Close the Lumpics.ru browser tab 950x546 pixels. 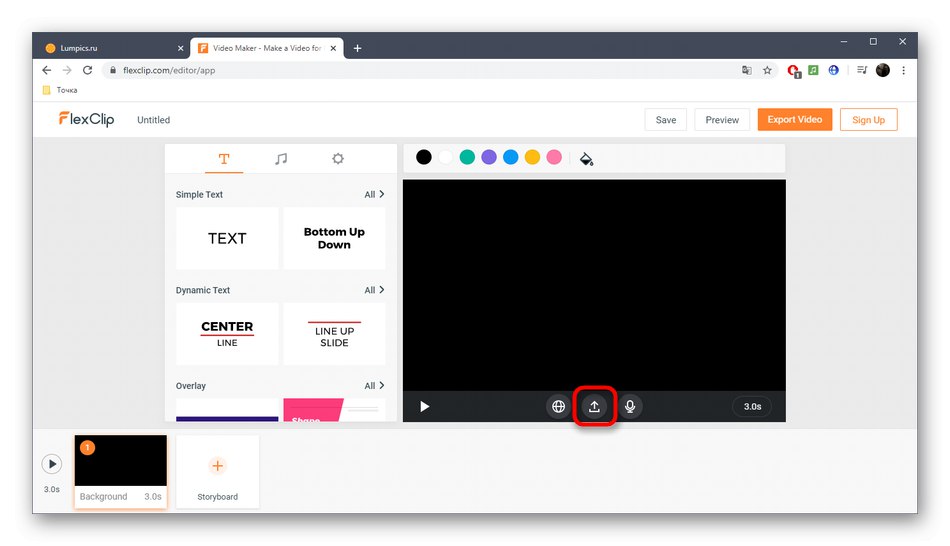tap(181, 48)
